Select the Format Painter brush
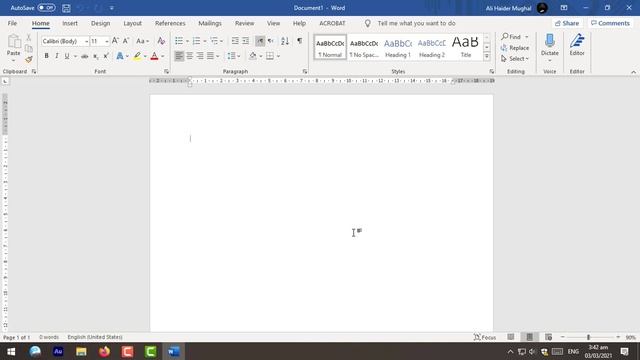The width and height of the screenshot is (640, 360). click(29, 60)
